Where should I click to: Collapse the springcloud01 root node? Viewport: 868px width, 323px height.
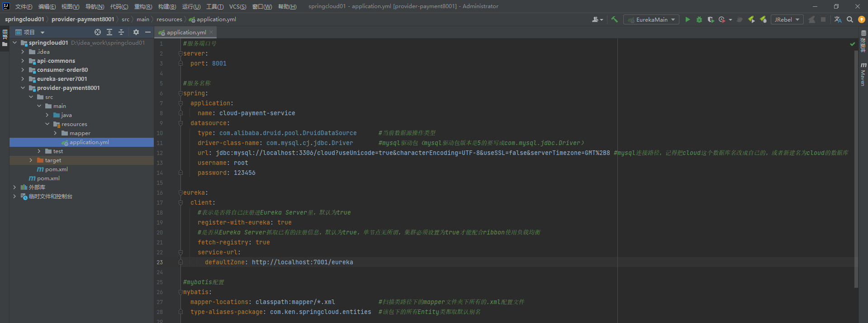[x=14, y=43]
